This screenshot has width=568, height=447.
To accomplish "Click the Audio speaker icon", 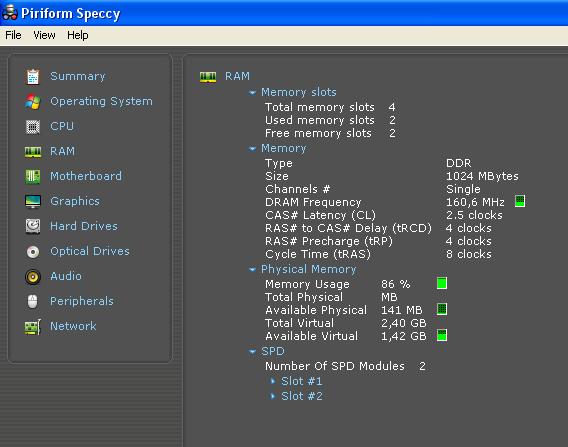I will [33, 277].
